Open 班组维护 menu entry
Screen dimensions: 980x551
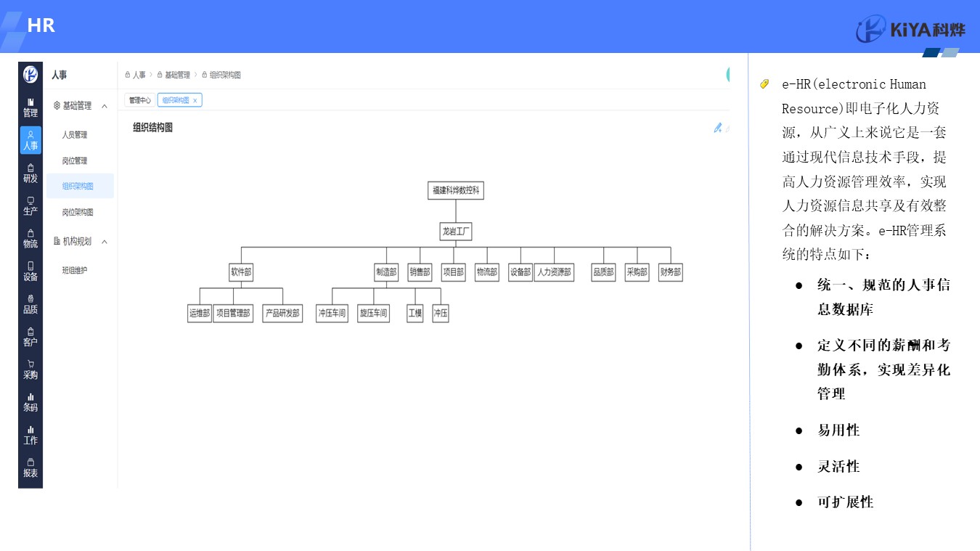click(x=74, y=271)
